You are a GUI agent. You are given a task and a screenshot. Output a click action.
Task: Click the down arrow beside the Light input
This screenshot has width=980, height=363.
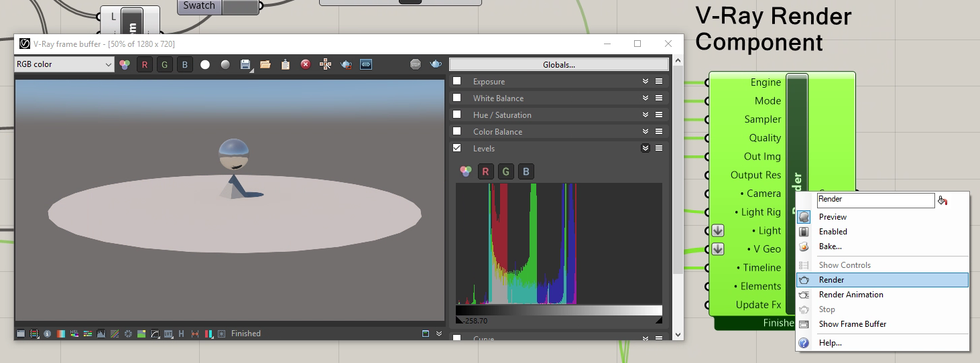[x=718, y=230]
